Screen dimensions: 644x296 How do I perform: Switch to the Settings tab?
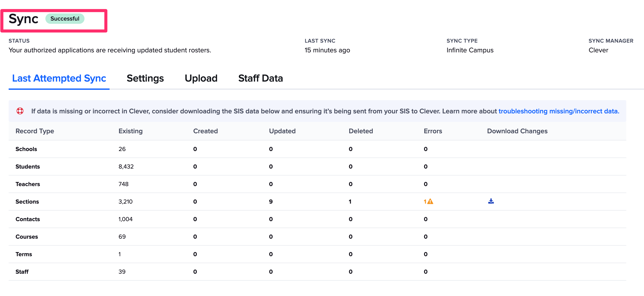[x=145, y=78]
